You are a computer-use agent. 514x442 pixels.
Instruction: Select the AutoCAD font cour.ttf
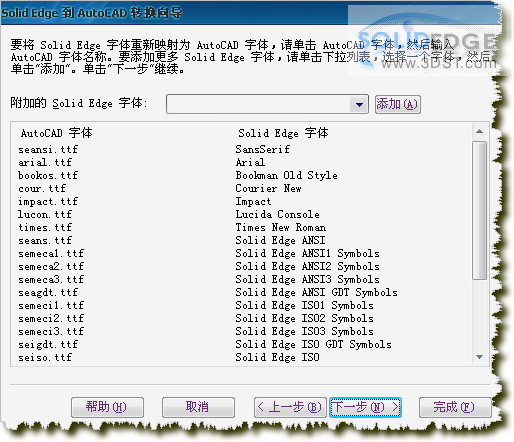tap(42, 188)
